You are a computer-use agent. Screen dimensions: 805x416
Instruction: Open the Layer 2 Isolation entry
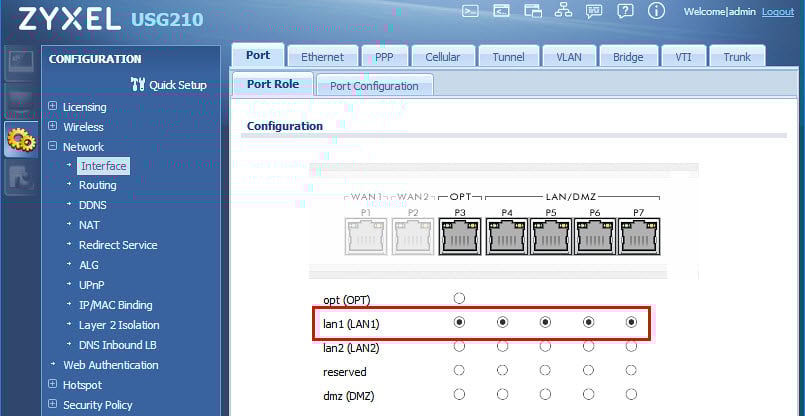(x=119, y=325)
